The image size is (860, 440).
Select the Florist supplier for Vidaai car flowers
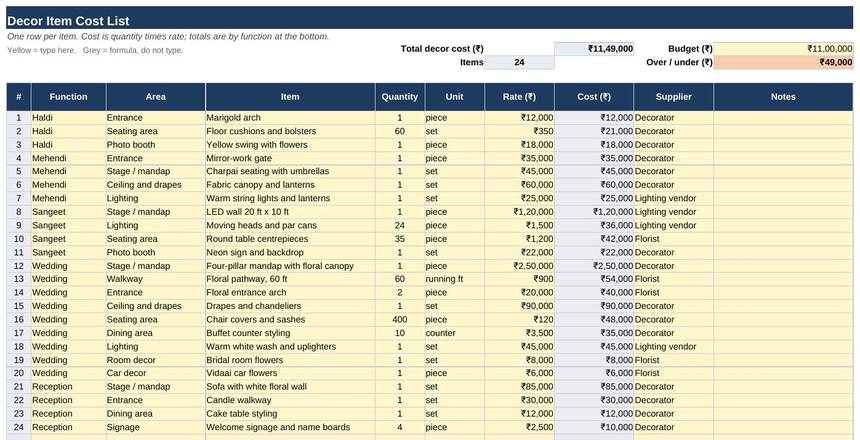tap(674, 374)
